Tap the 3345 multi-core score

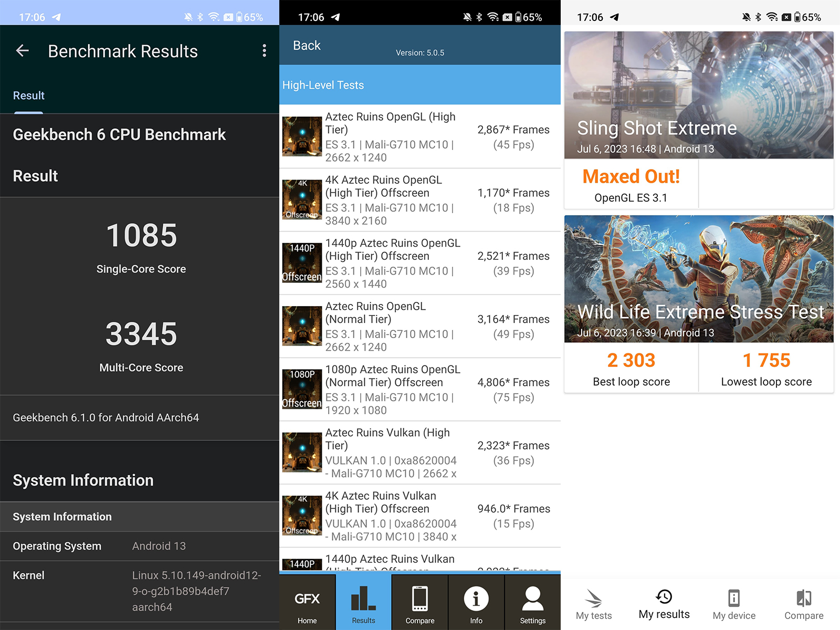point(141,334)
